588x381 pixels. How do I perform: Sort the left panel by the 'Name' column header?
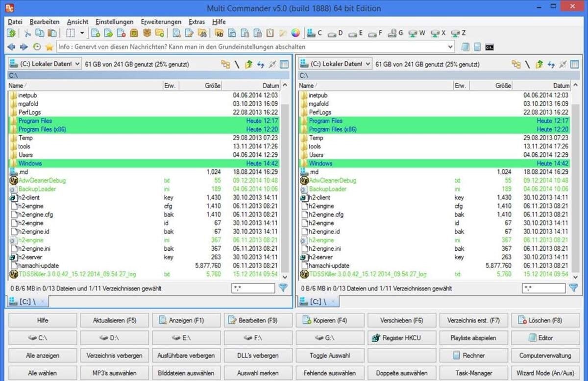(x=86, y=85)
